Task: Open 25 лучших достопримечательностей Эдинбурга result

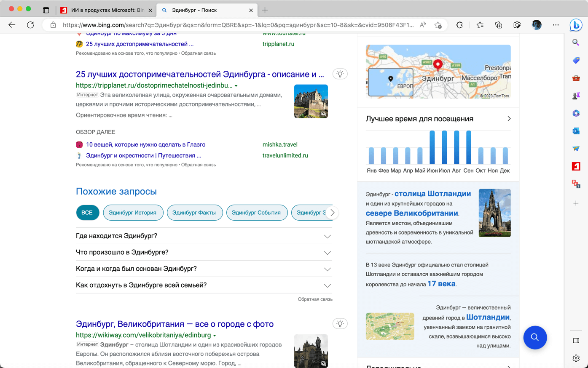Action: (200, 75)
